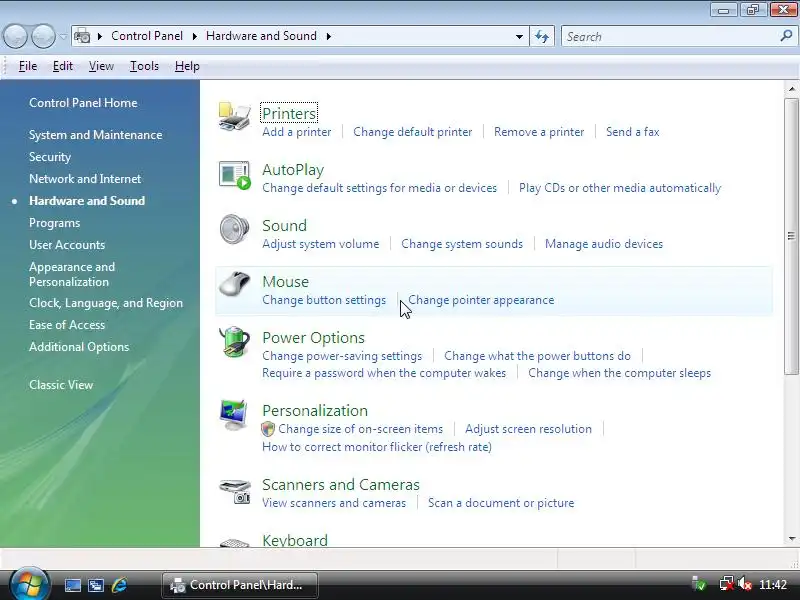Click the muted volume tray icon
The width and height of the screenshot is (800, 600).
pos(745,584)
